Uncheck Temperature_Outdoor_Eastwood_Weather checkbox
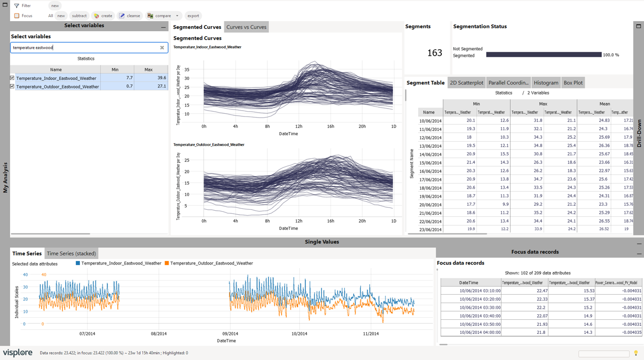Image resolution: width=644 pixels, height=360 pixels. click(x=12, y=86)
